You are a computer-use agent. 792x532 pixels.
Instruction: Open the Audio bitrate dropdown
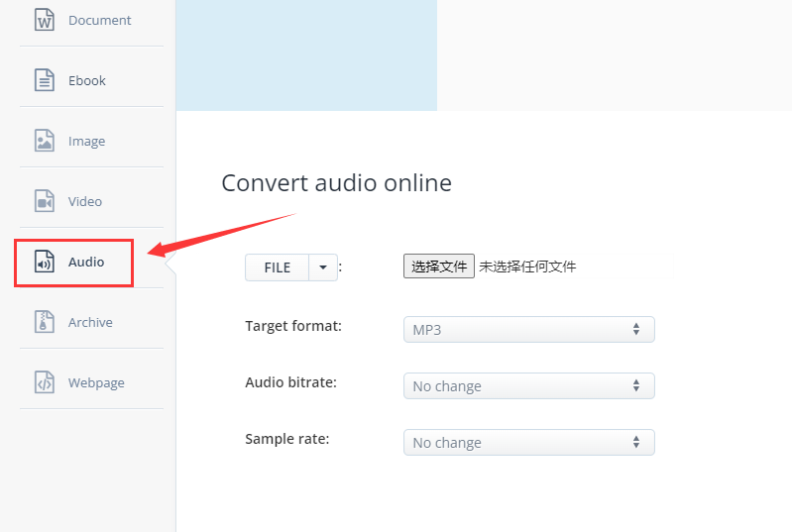tap(528, 386)
